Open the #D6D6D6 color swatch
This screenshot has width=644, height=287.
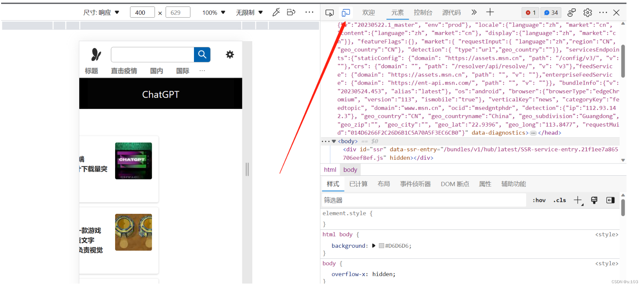coord(381,246)
